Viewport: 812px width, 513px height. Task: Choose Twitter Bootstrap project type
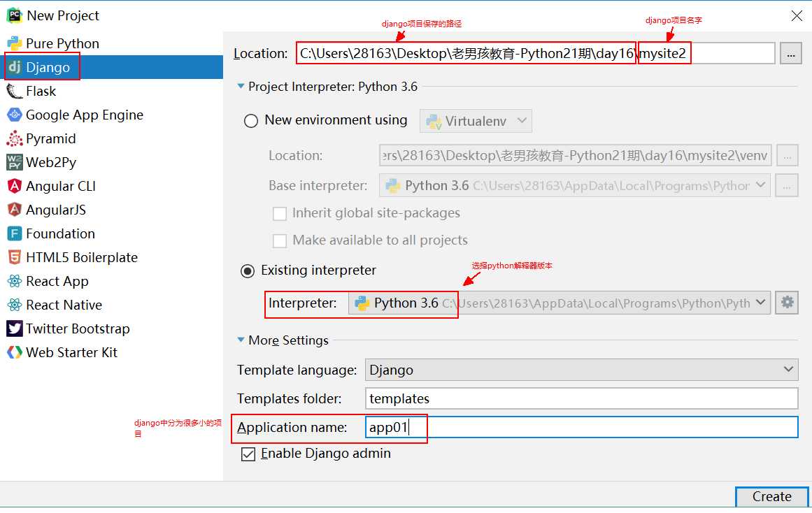coord(111,328)
